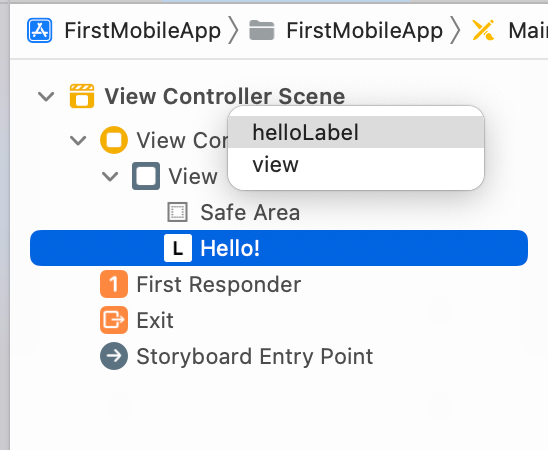Viewport: 548px width, 450px height.
Task: Collapse the View Controller disclosure chevron
Action: 78,140
